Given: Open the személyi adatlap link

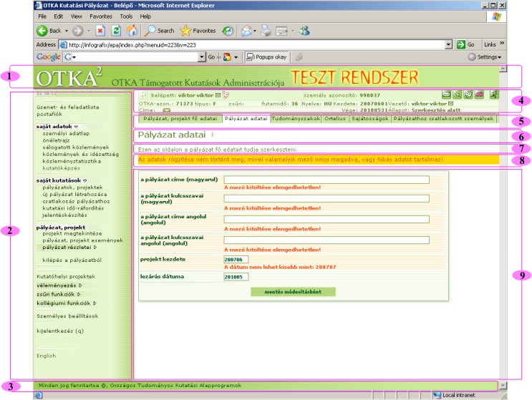Looking at the screenshot, I should (66, 133).
